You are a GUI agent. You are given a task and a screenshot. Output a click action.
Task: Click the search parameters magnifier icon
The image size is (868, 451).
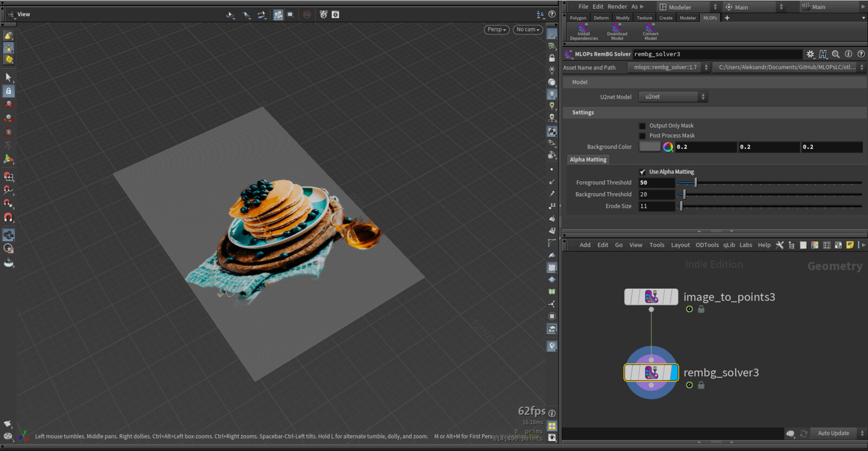coord(835,54)
